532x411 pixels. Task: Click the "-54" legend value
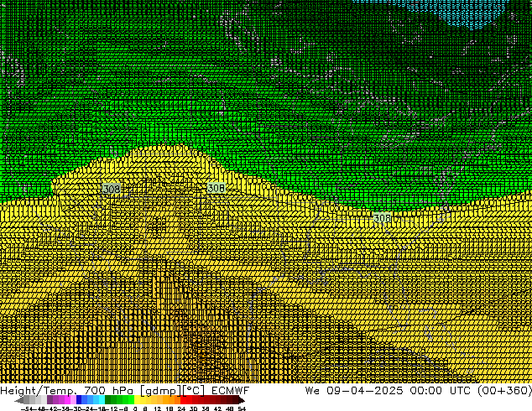[x=27, y=408]
